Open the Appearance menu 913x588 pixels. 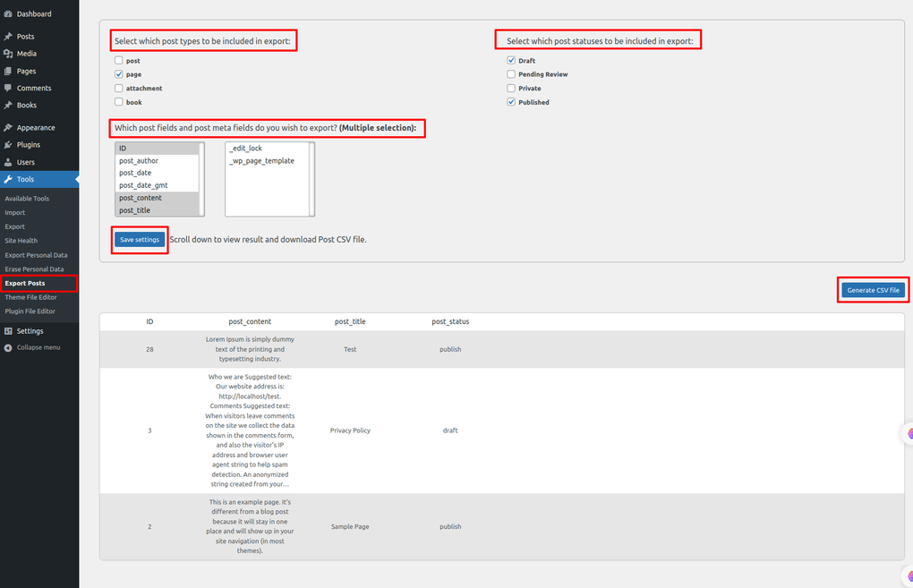pyautogui.click(x=36, y=127)
